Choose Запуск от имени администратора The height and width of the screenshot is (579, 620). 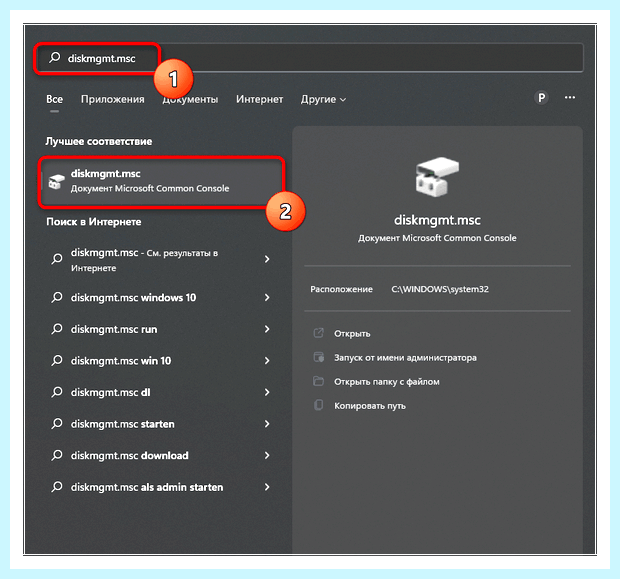pos(405,358)
